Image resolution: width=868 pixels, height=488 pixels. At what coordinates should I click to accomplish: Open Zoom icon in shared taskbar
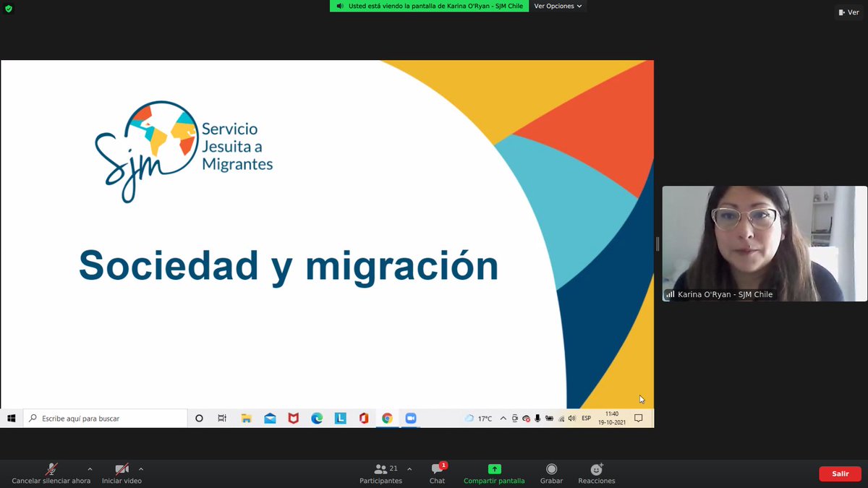pos(411,418)
